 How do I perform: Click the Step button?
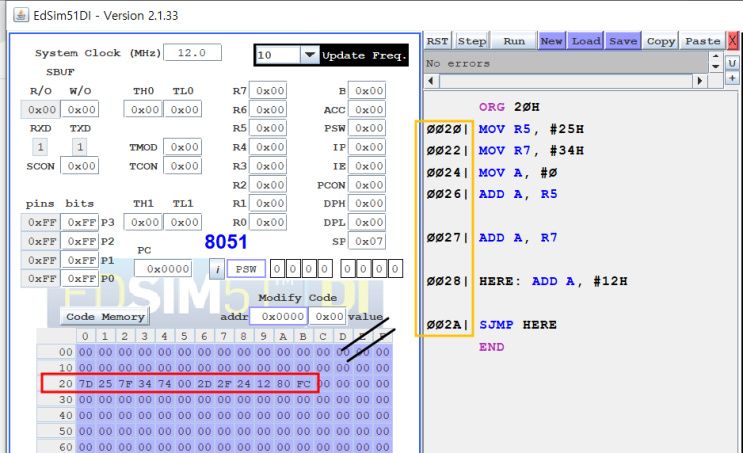coord(472,41)
